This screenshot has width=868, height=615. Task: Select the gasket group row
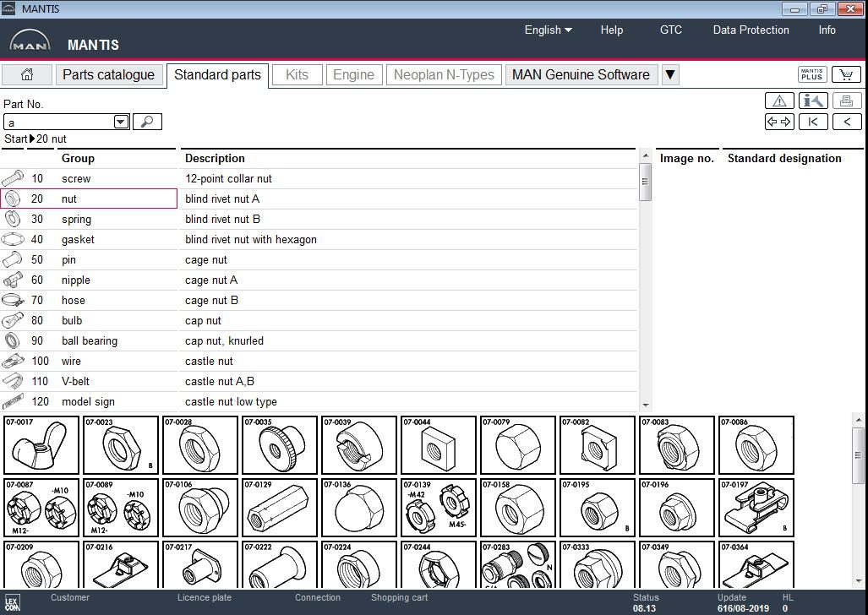tap(78, 240)
